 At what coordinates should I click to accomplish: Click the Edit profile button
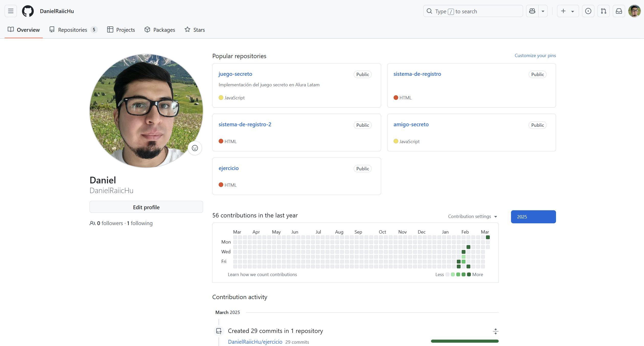click(146, 207)
